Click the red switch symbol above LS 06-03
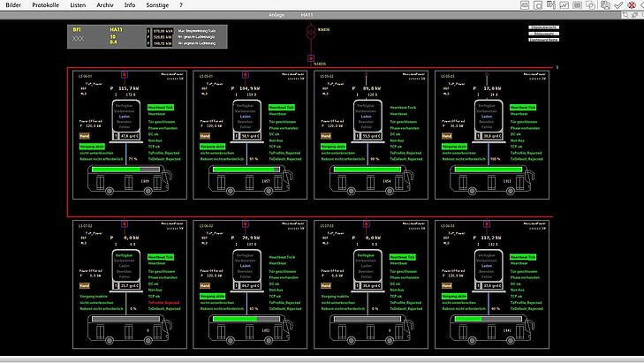The width and height of the screenshot is (644, 363). pyautogui.click(x=486, y=225)
